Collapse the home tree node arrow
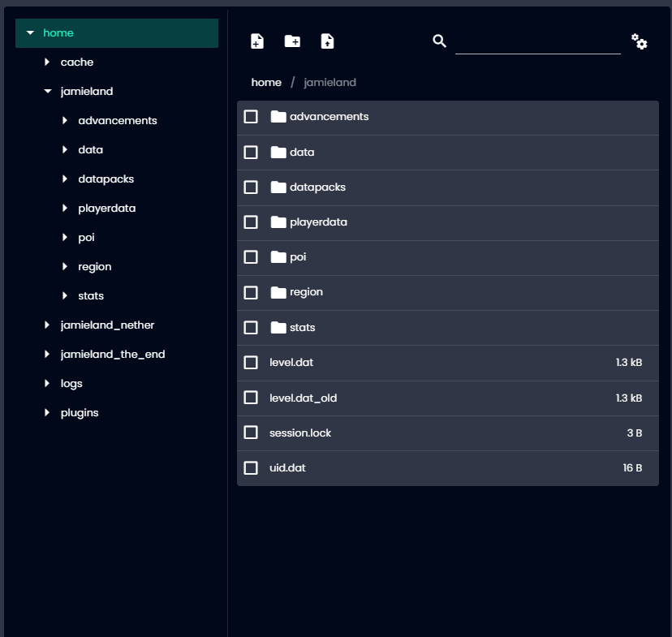672x637 pixels. click(30, 32)
